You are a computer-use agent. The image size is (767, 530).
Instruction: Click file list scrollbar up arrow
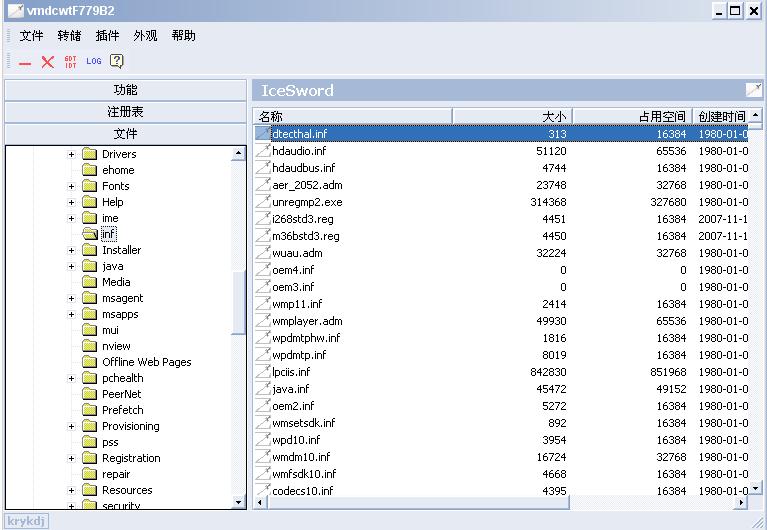[x=756, y=115]
